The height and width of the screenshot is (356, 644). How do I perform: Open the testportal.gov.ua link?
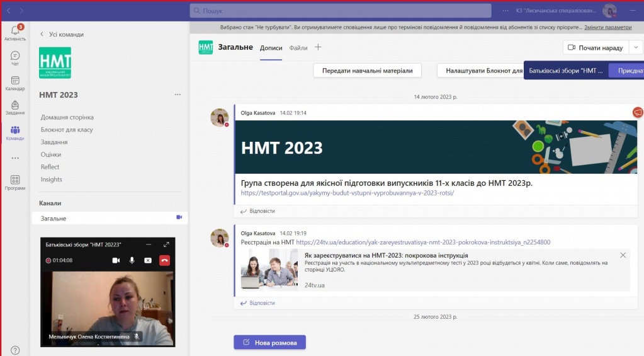(347, 193)
